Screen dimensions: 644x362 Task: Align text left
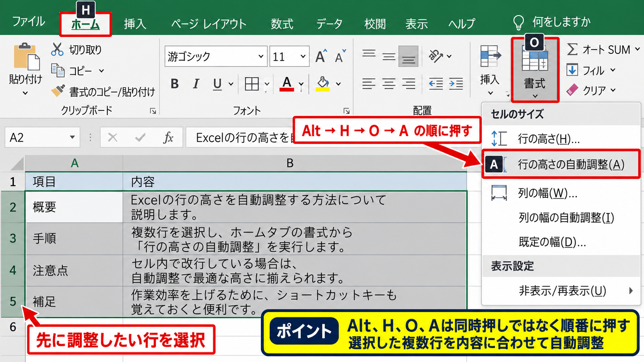[369, 83]
